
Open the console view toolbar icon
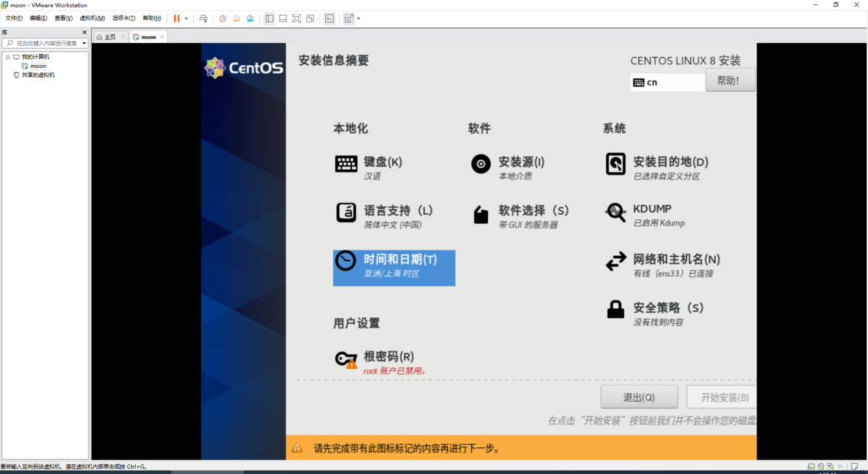pyautogui.click(x=330, y=18)
